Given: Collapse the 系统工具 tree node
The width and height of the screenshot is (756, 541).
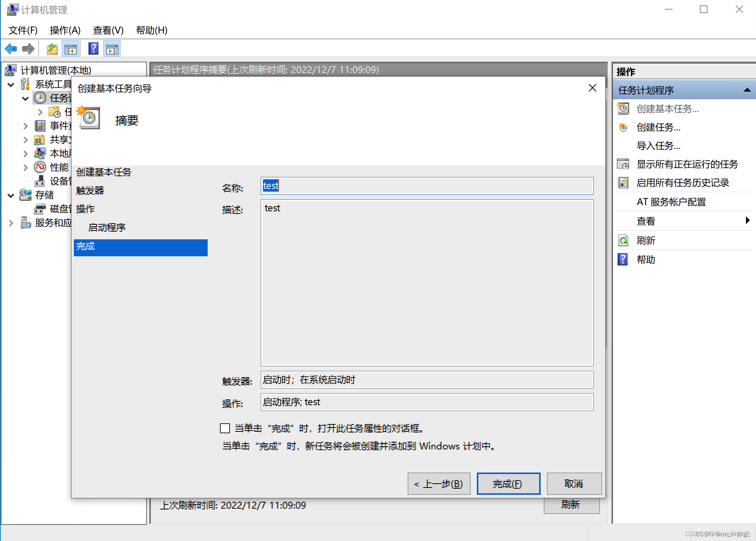Looking at the screenshot, I should click(11, 84).
